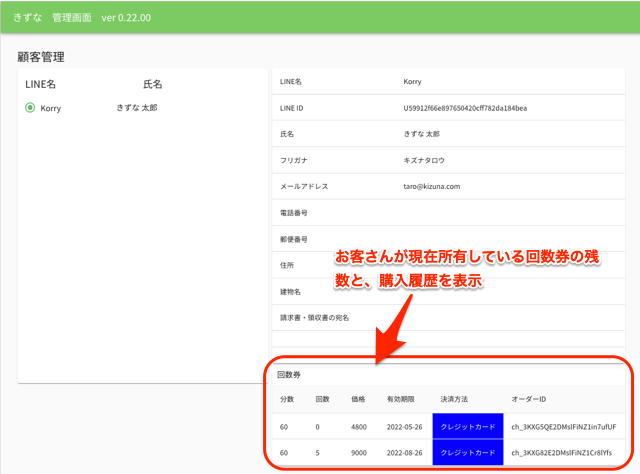Click the LINE ID value field

[464, 107]
